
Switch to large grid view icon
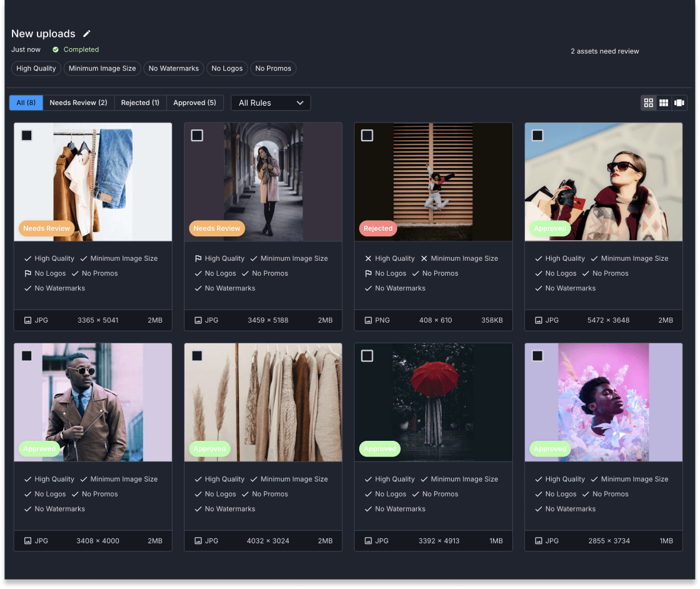[648, 103]
